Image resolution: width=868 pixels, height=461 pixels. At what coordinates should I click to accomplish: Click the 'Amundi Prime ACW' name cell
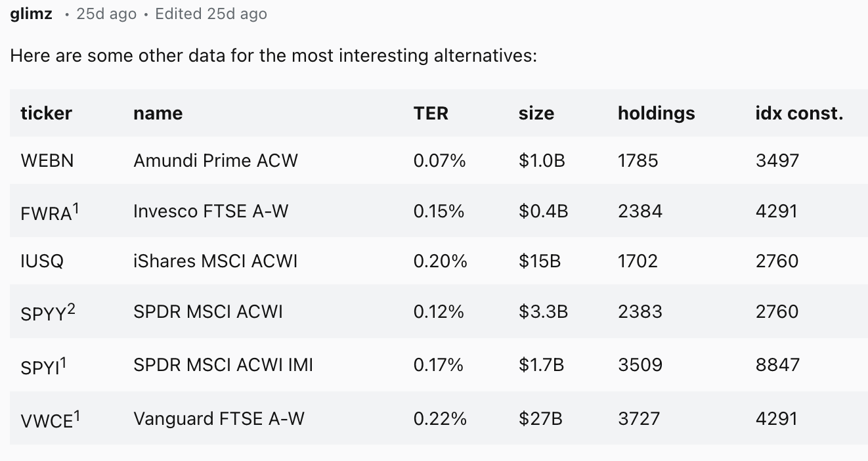pos(215,160)
